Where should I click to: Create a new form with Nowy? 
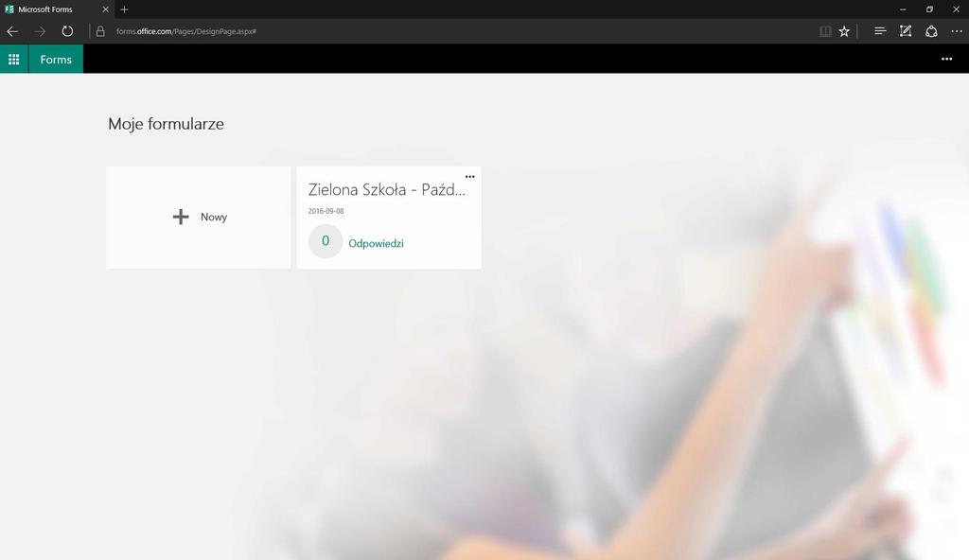coord(199,217)
